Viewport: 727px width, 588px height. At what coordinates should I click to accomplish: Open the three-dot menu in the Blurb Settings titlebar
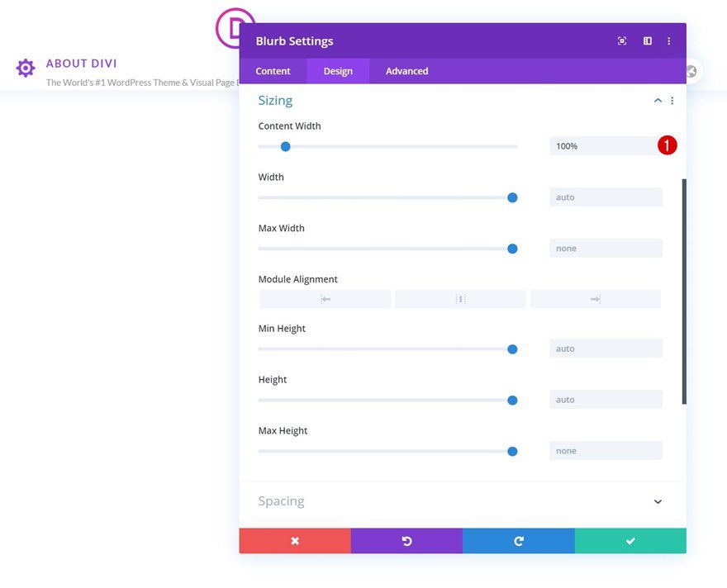tap(669, 40)
